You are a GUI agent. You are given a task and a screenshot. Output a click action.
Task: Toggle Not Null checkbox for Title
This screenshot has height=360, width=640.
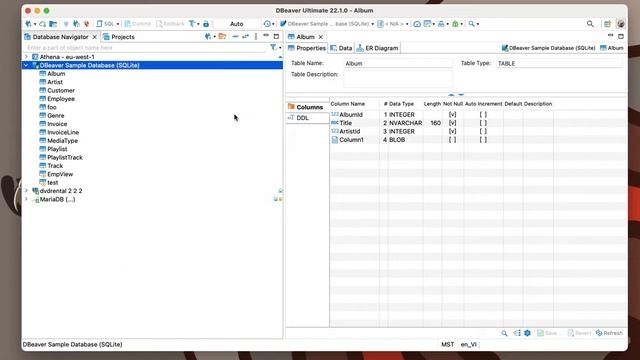click(x=452, y=123)
